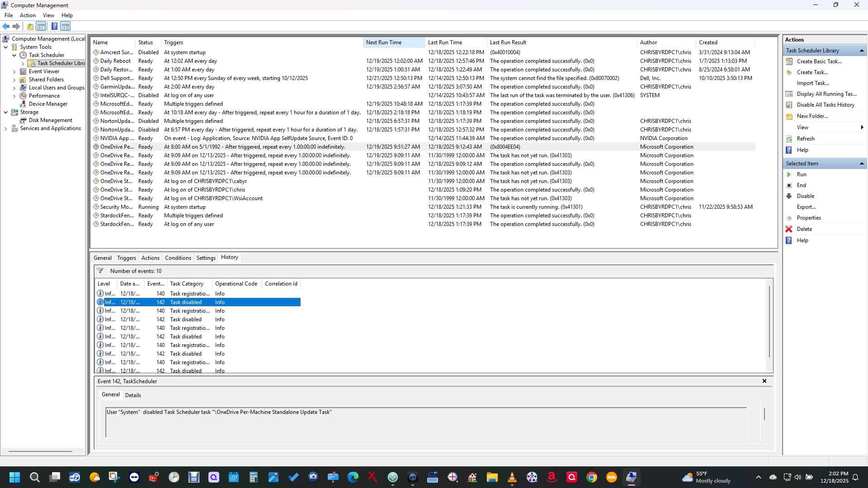868x488 pixels.
Task: Collapse the Task Scheduler tree node
Action: click(x=14, y=55)
